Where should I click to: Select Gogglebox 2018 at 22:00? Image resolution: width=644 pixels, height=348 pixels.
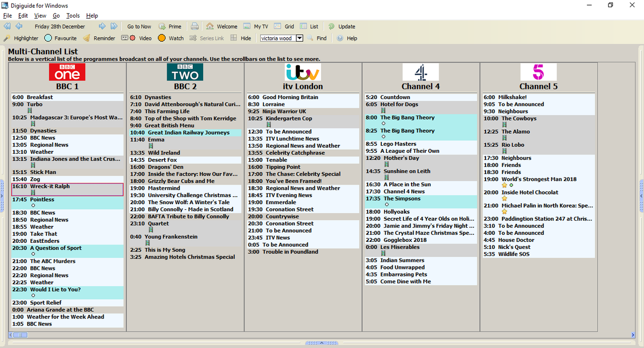coord(421,240)
